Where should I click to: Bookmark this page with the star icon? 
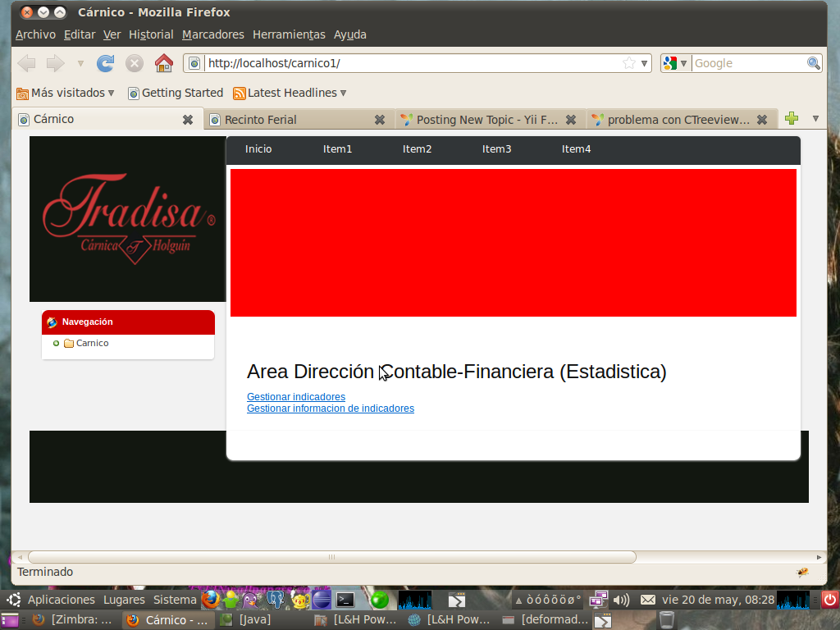[628, 63]
